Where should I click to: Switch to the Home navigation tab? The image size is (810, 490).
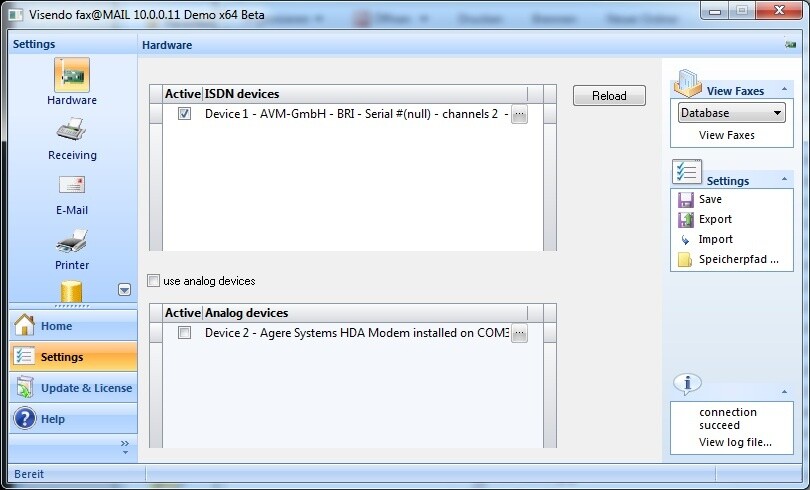pyautogui.click(x=72, y=326)
